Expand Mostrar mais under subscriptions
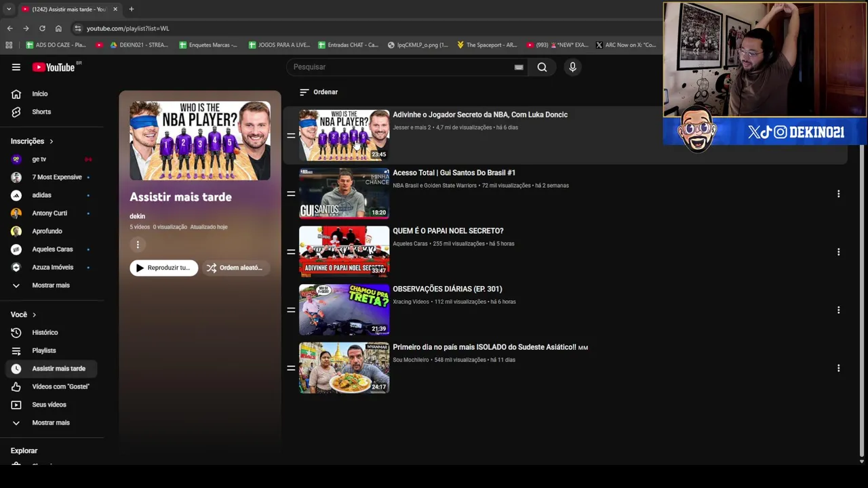This screenshot has height=488, width=868. click(x=52, y=285)
